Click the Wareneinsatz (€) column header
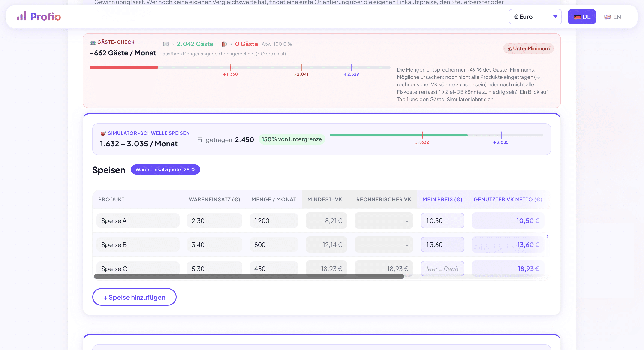Viewport: 644px width, 350px height. click(x=214, y=199)
